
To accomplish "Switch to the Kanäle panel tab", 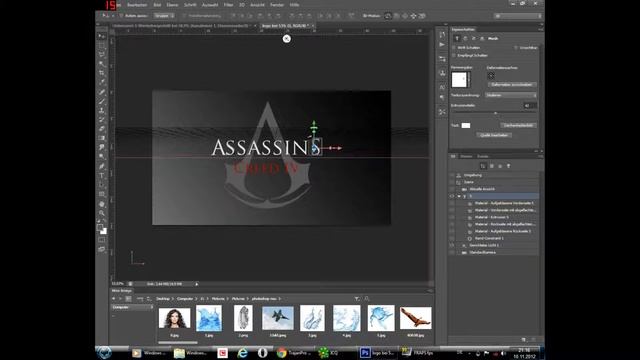I will [x=482, y=156].
